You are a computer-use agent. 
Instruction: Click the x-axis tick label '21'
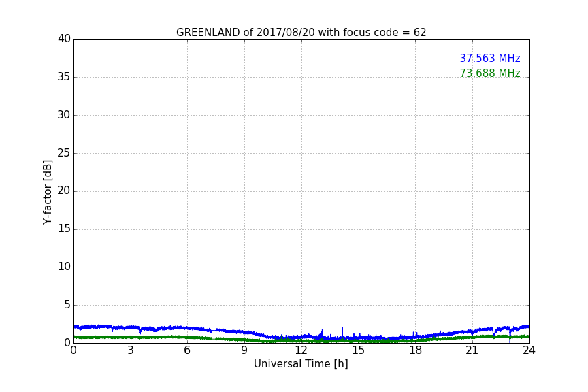click(472, 350)
